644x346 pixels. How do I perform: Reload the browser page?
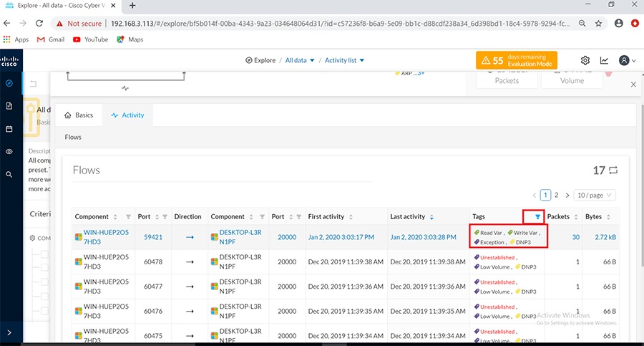tap(39, 24)
